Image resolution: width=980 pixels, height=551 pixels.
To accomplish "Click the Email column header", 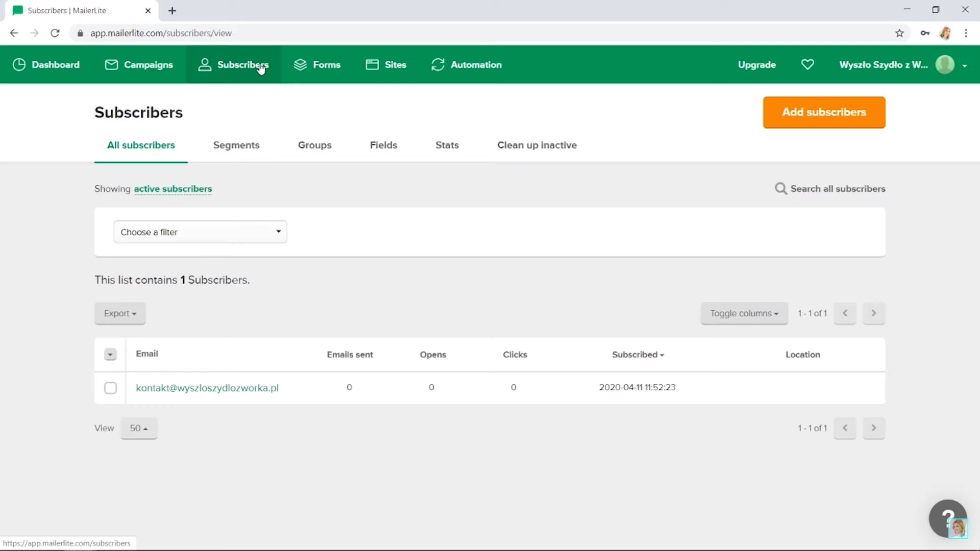I will [147, 354].
